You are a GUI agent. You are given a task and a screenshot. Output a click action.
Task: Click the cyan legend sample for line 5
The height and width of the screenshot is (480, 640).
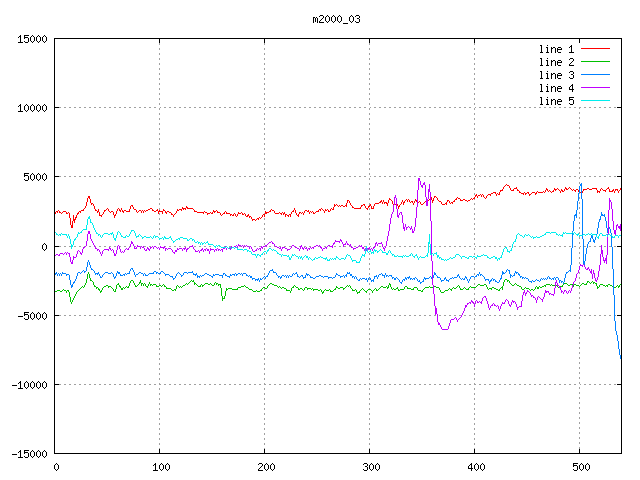595,101
